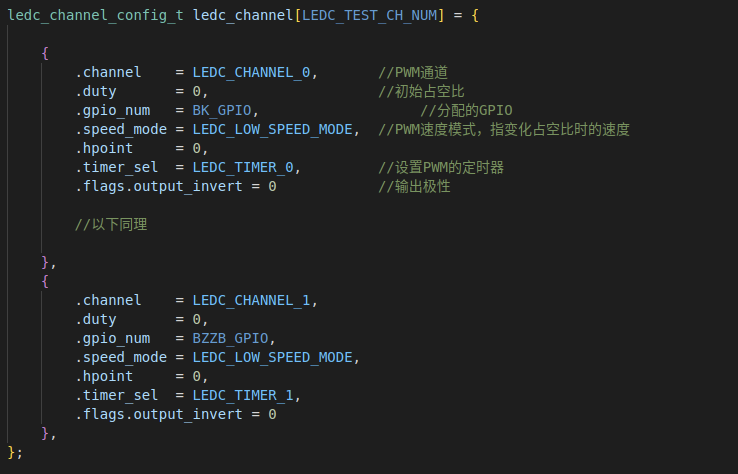Click the //设置PWM的定时器 comment
This screenshot has width=738, height=474.
pyautogui.click(x=441, y=168)
